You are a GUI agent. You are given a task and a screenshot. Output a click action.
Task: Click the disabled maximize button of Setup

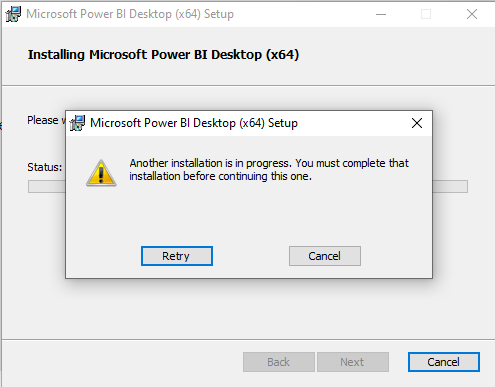point(426,14)
